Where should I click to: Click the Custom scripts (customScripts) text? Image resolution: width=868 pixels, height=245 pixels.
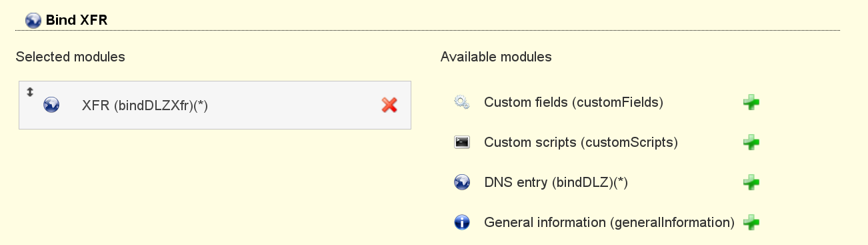pyautogui.click(x=581, y=142)
